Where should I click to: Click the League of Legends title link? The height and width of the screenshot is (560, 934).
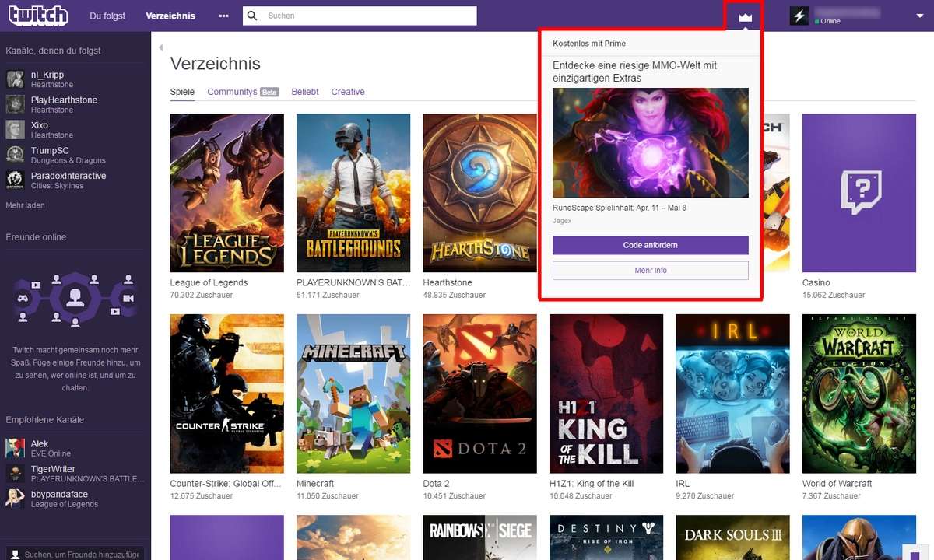click(x=209, y=283)
